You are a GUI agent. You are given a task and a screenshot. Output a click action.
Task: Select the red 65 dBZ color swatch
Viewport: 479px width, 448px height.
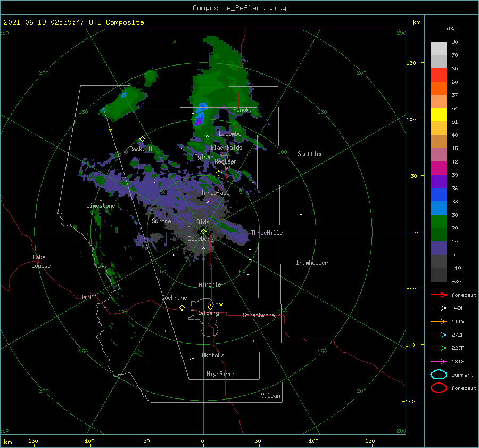(x=439, y=75)
